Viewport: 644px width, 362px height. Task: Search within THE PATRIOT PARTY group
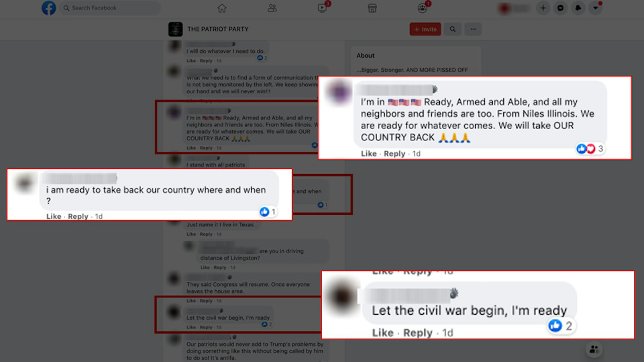coord(453,29)
